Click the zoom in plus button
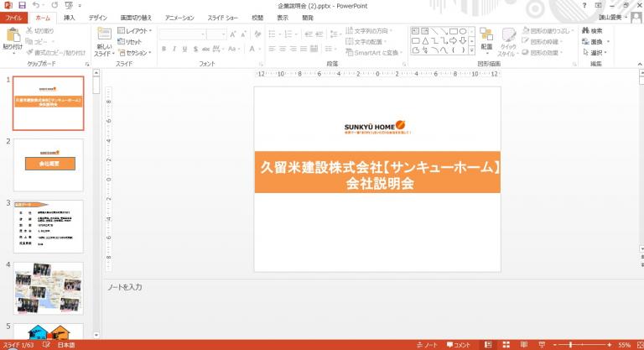The width and height of the screenshot is (644, 350). [610, 345]
